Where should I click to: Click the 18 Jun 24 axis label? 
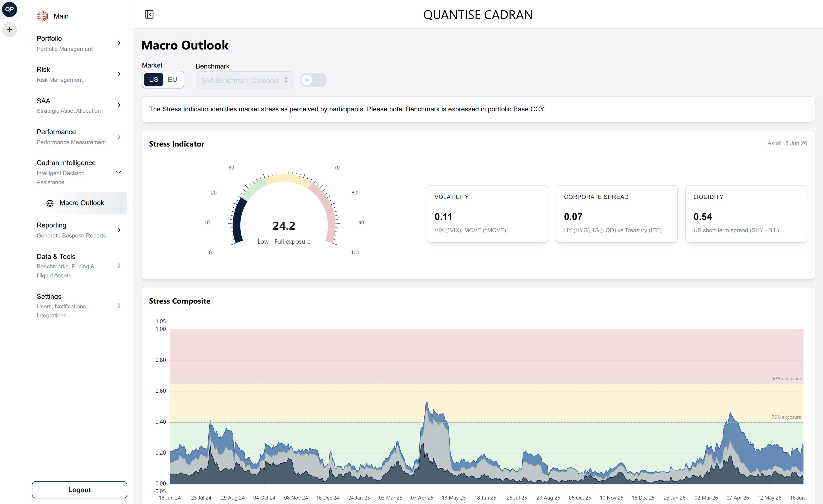(x=170, y=498)
